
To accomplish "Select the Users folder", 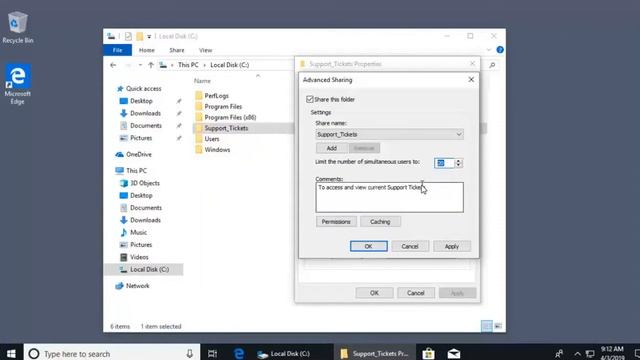I will tap(212, 139).
